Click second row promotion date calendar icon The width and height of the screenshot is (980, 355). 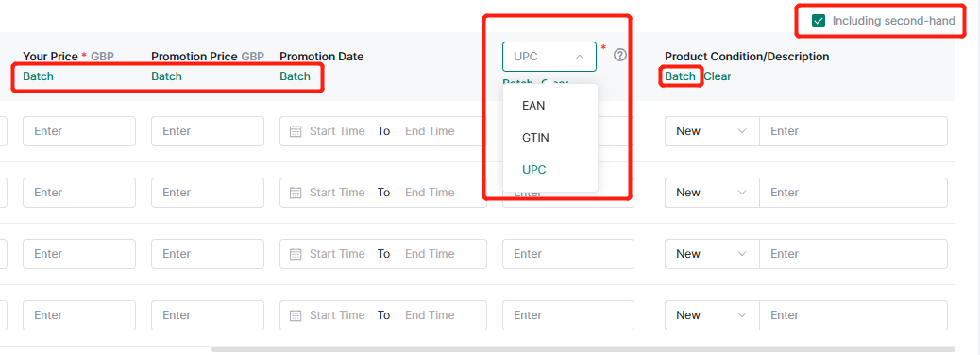click(296, 193)
